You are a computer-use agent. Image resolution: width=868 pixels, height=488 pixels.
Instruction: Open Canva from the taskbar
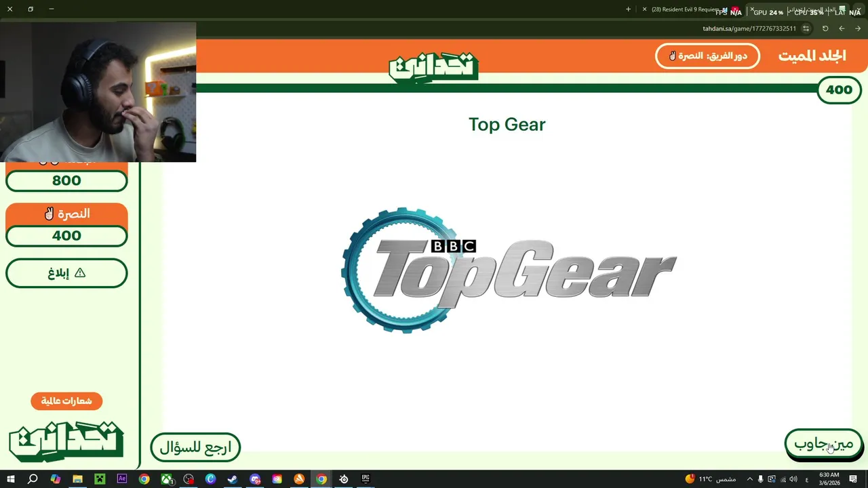tap(210, 479)
